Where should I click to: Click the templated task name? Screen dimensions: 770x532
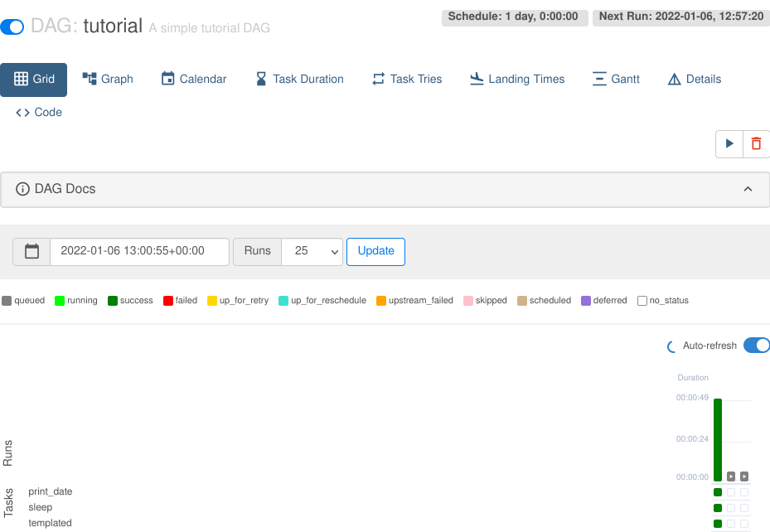tap(50, 523)
